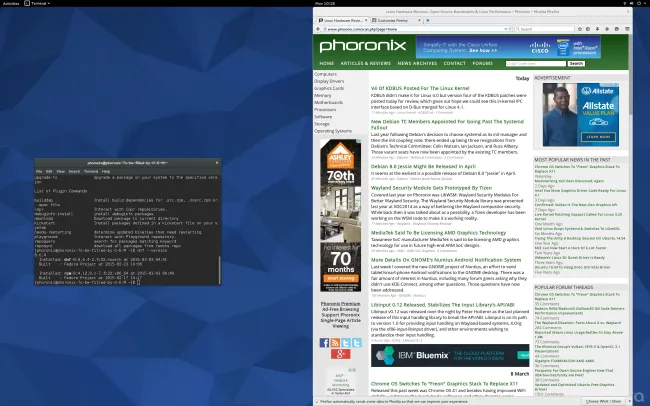Open the Motherboards category link
The width and height of the screenshot is (650, 406).
tap(328, 102)
